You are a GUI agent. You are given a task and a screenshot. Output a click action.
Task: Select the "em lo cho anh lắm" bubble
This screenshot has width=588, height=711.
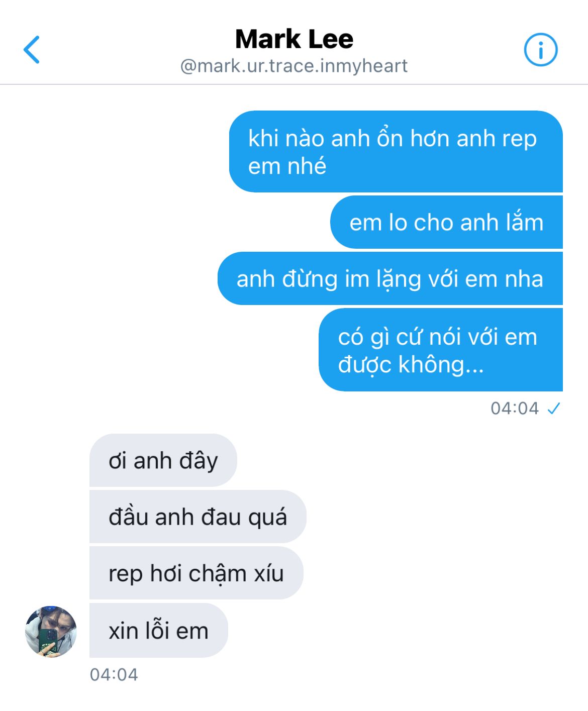(446, 222)
